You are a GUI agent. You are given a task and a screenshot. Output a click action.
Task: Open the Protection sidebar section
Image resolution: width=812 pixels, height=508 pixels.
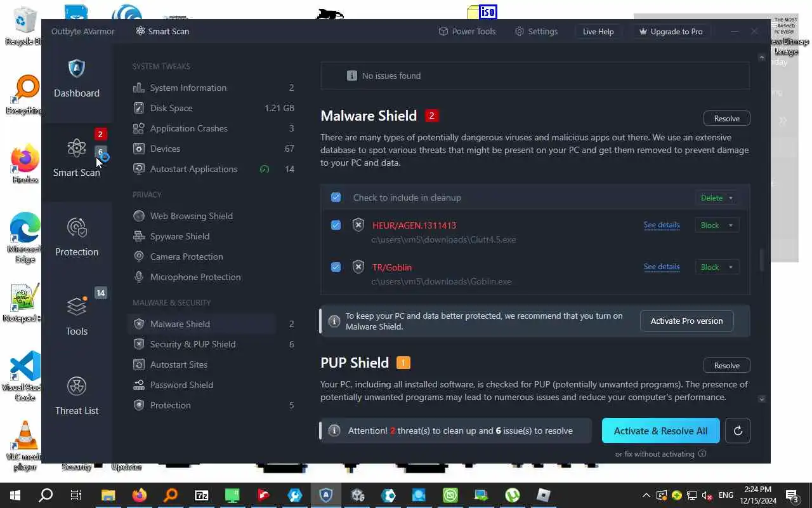coord(76,238)
